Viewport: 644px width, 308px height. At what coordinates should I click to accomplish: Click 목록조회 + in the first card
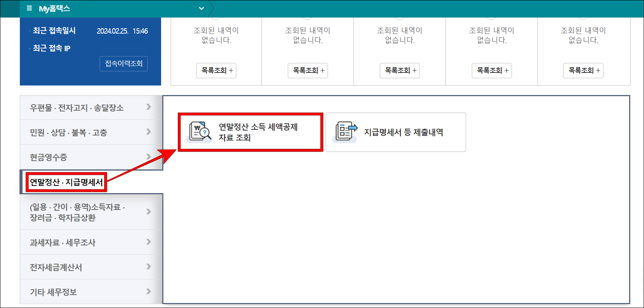[216, 71]
